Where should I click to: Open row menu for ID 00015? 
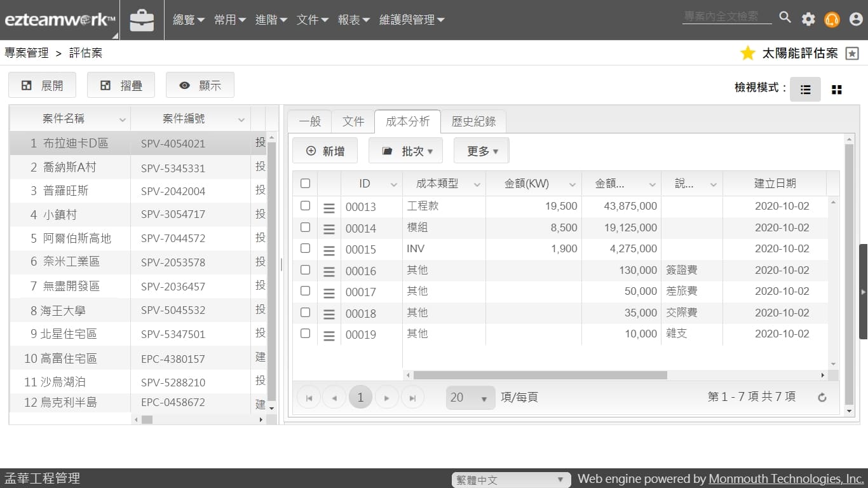329,250
